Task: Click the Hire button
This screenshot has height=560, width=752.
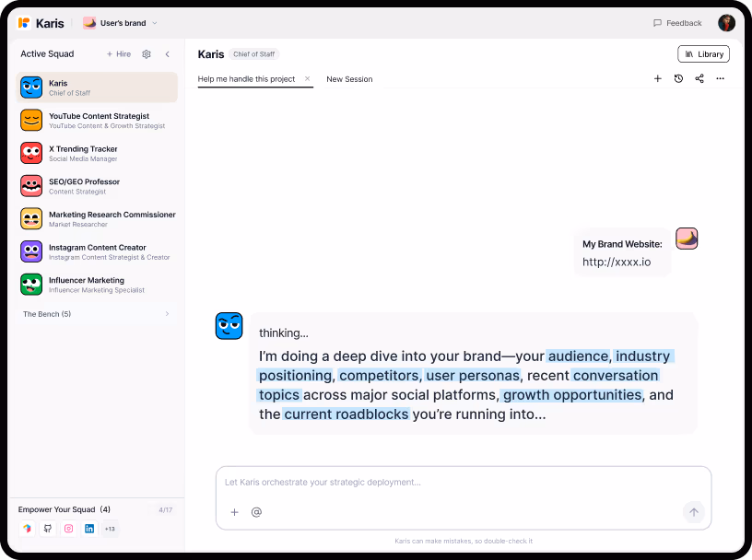Action: [x=119, y=54]
